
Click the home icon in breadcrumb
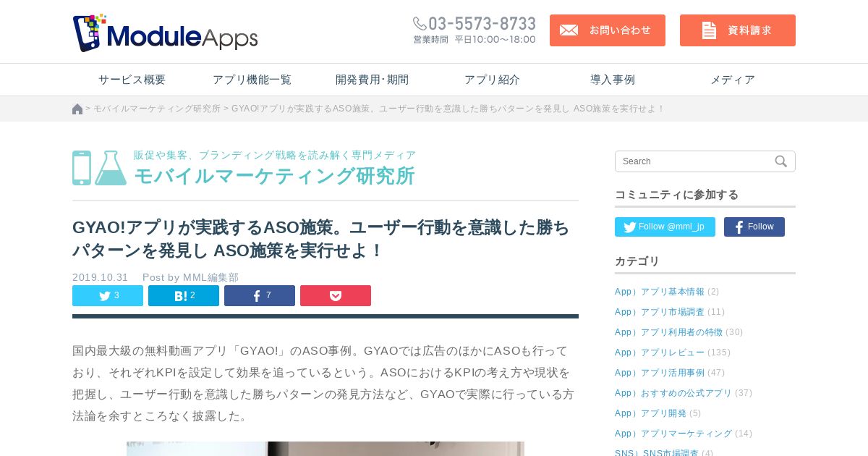tap(77, 109)
